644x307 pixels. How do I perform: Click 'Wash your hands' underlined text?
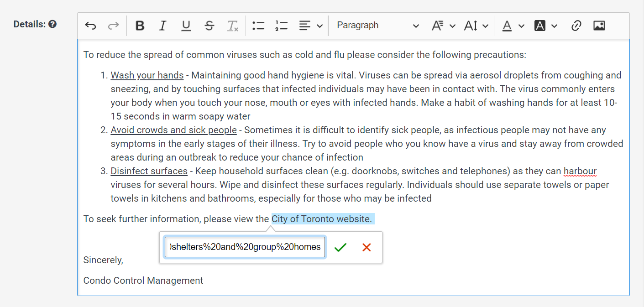point(147,75)
